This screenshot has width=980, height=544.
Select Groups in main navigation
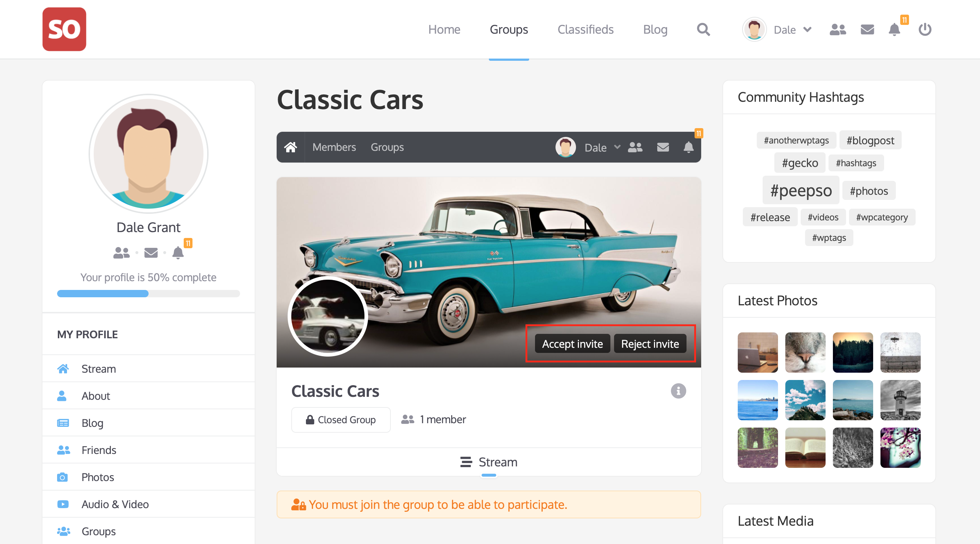(509, 29)
